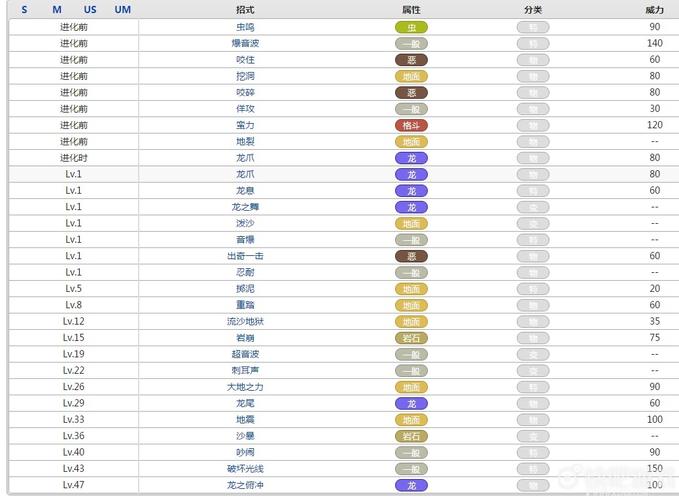Click the 岩石 type badge in 沙暴 row
The image size is (679, 500).
click(411, 436)
